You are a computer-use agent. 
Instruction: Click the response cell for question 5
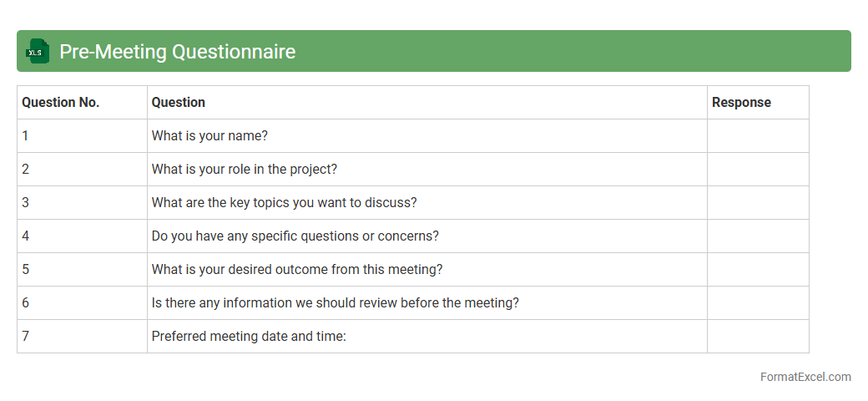[758, 270]
